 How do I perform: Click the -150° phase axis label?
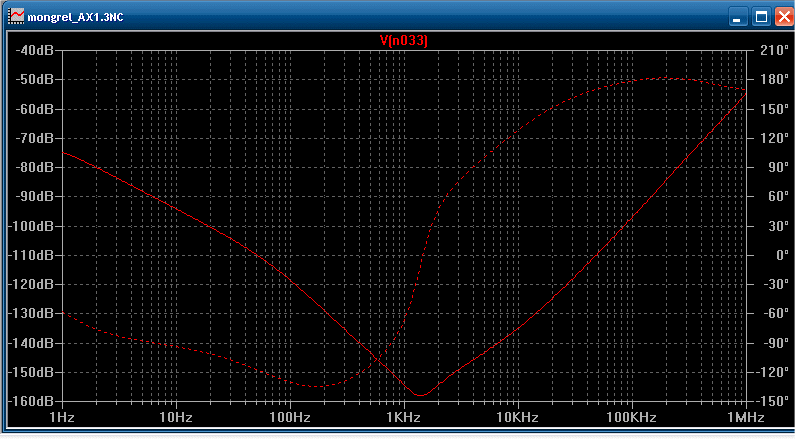[772, 401]
